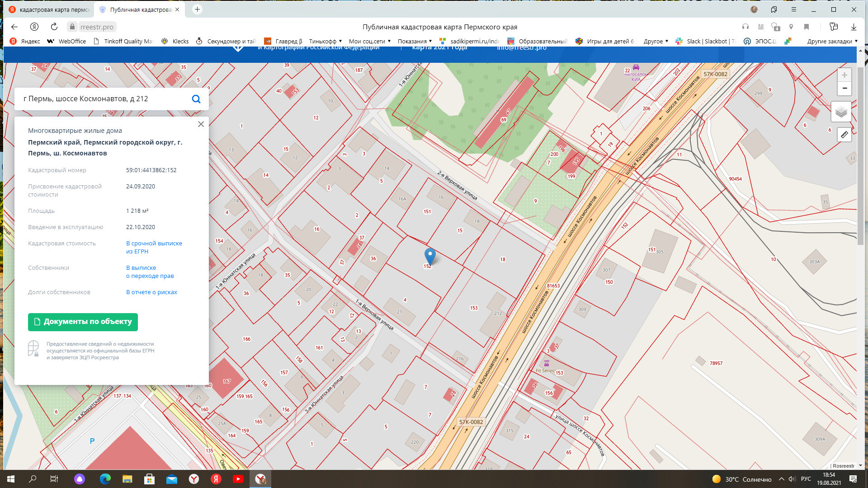Switch to кадастровая карта пермского tab
868x488 pixels.
[x=50, y=9]
